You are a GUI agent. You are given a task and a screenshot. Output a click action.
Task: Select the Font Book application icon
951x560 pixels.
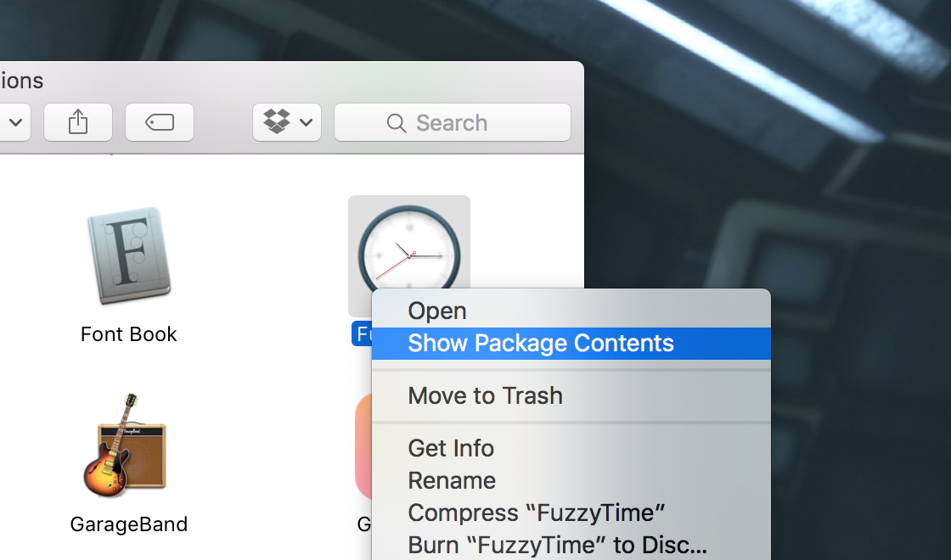pos(129,255)
